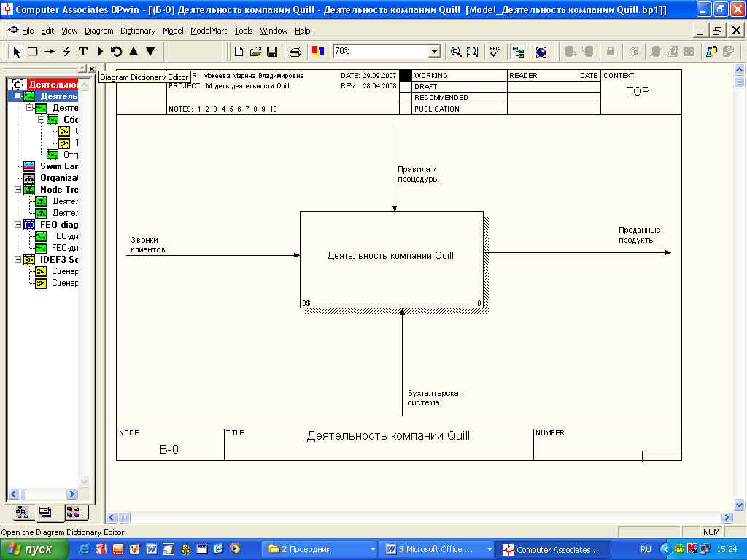Create a new model with the New icon
The image size is (747, 560).
[239, 52]
